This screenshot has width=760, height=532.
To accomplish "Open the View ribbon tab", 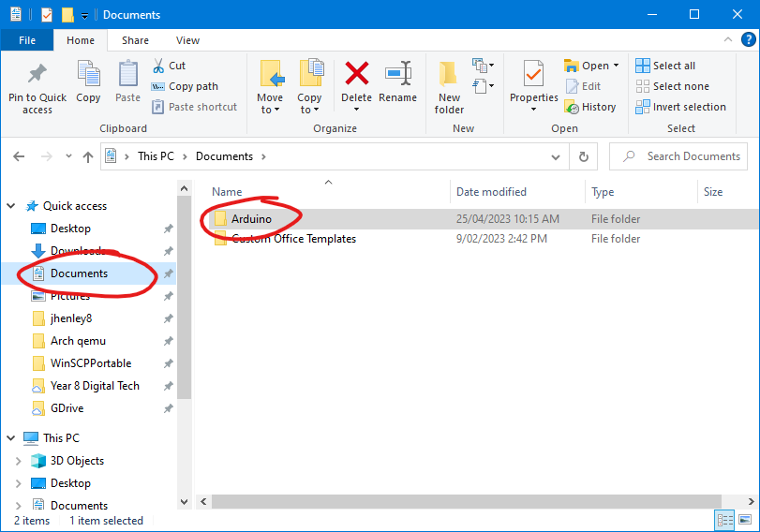I will 187,40.
